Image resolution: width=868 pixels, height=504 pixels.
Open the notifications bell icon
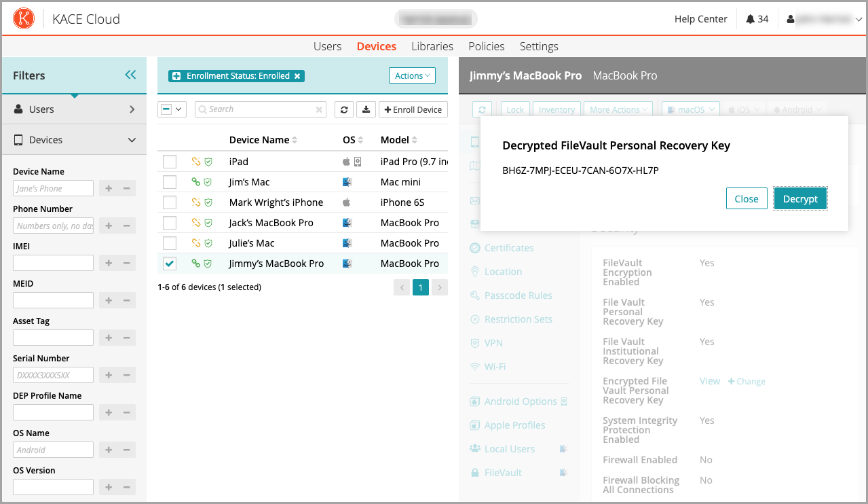click(750, 19)
